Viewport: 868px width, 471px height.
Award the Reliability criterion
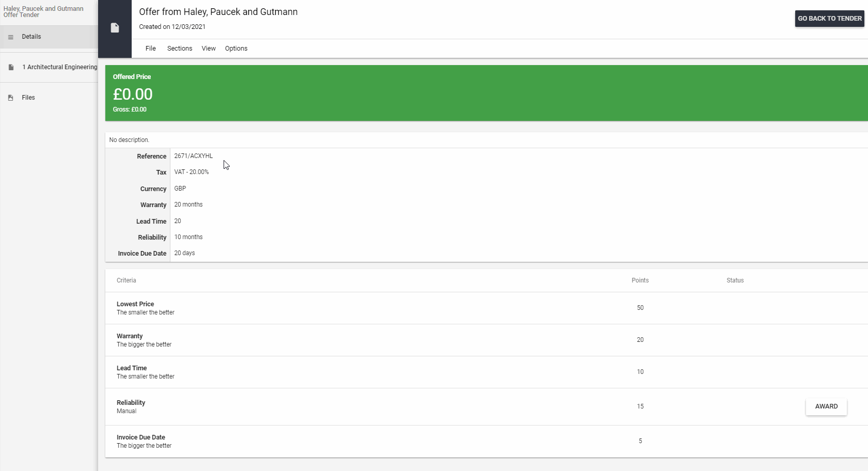pyautogui.click(x=826, y=406)
